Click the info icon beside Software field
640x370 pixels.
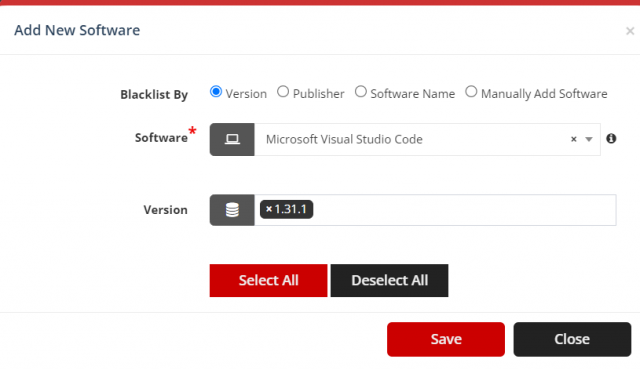coord(611,139)
